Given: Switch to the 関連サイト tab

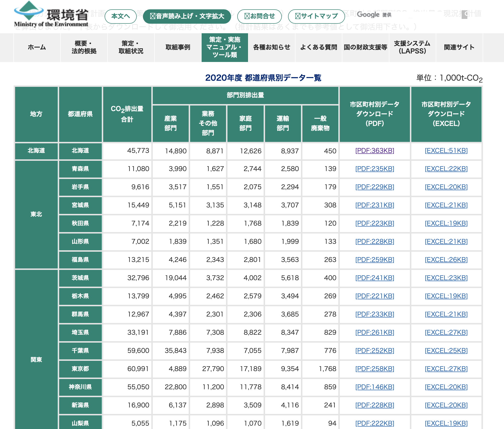Looking at the screenshot, I should pos(459,47).
